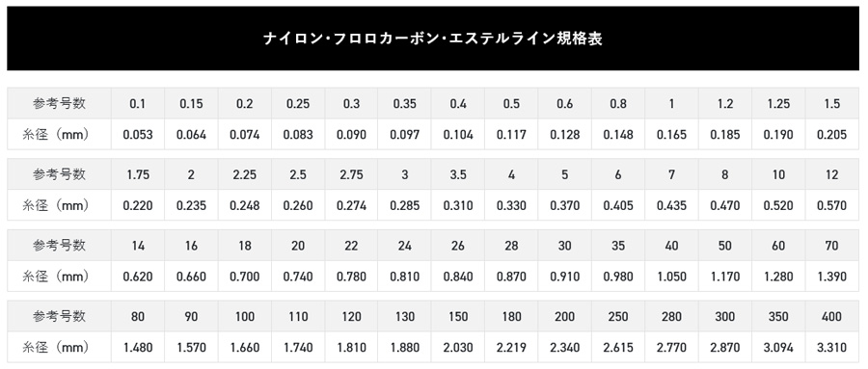Select the diameter value 0.810
The height and width of the screenshot is (369, 868).
405,277
